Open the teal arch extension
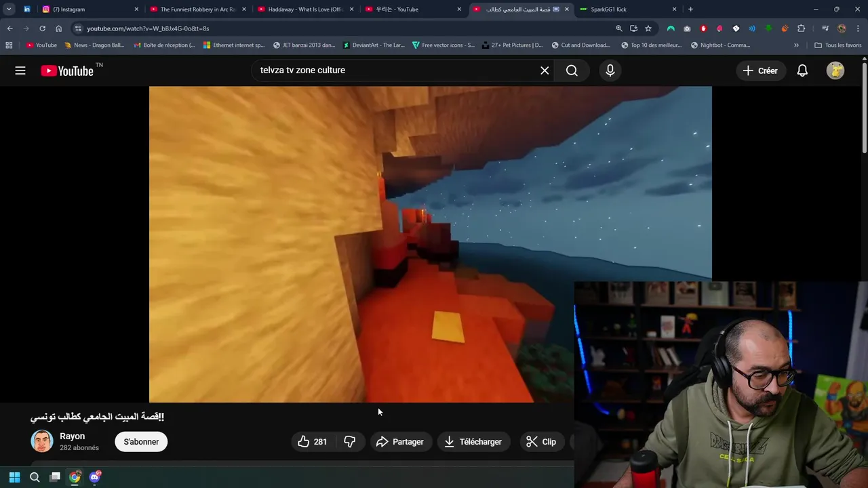Image resolution: width=868 pixels, height=488 pixels. [671, 28]
